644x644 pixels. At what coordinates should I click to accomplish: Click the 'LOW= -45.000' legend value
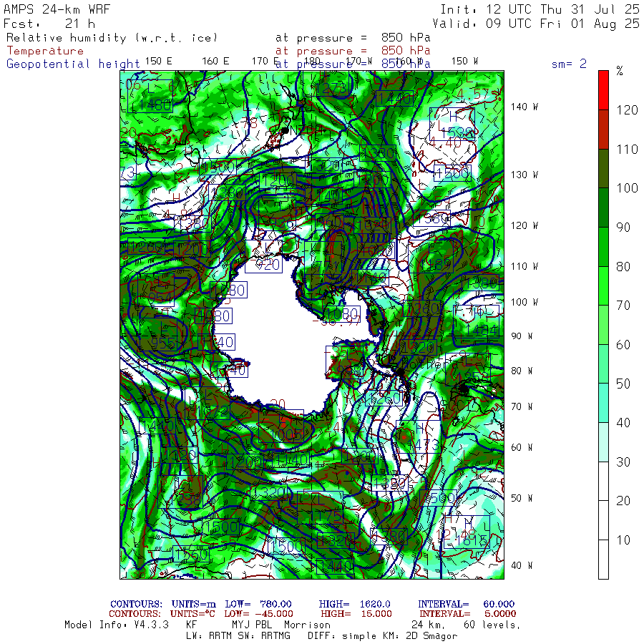pos(259,614)
